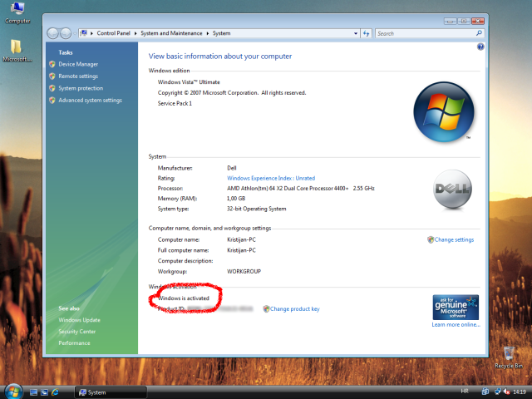Expand the recent pages arrow beside forward button
Image resolution: width=532 pixels, height=399 pixels.
click(x=75, y=33)
